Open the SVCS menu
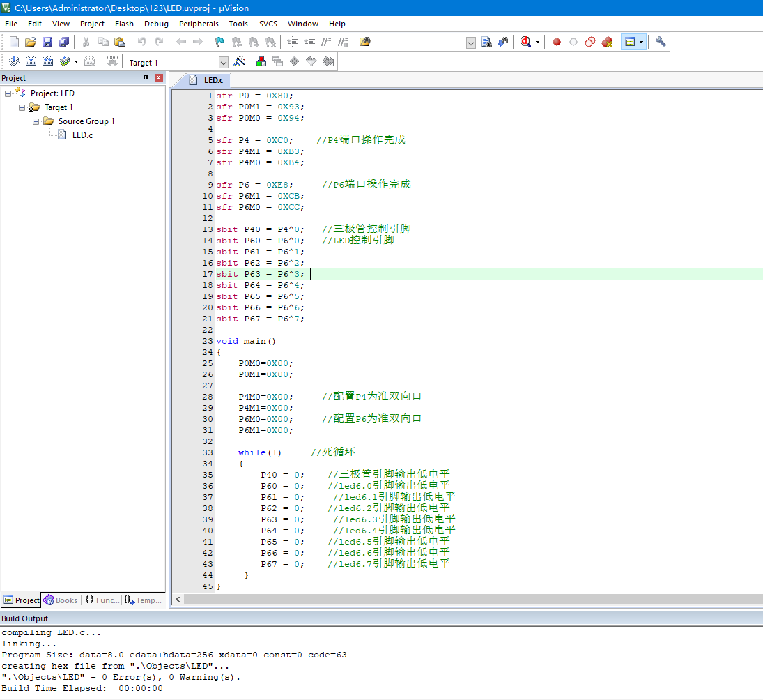The width and height of the screenshot is (763, 700). pos(268,24)
